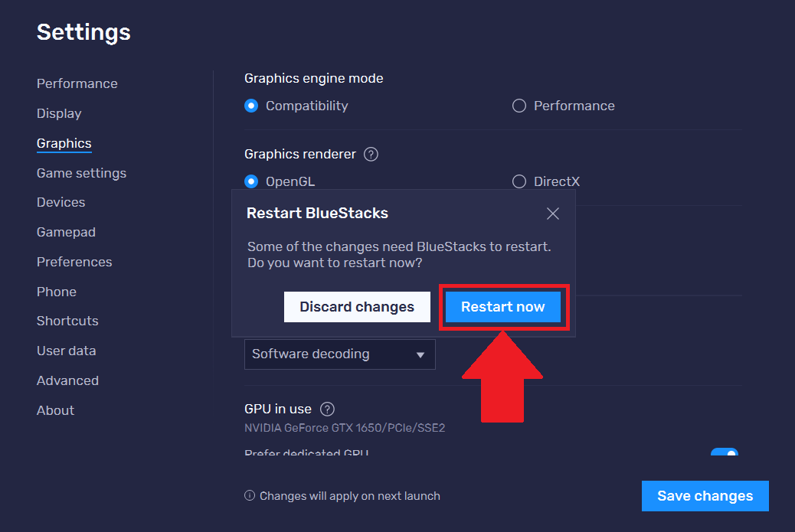The image size is (795, 532).
Task: Click Restart now in the dialog
Action: pyautogui.click(x=503, y=306)
